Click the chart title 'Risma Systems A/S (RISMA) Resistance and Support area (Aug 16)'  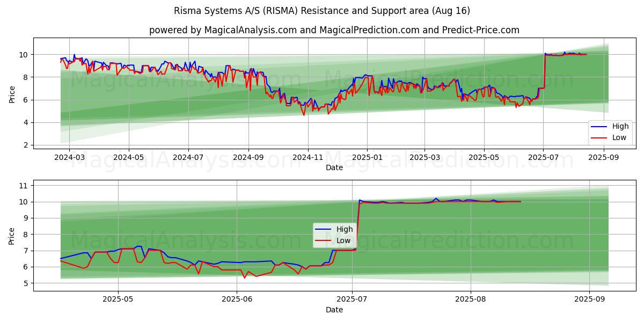[322, 11]
